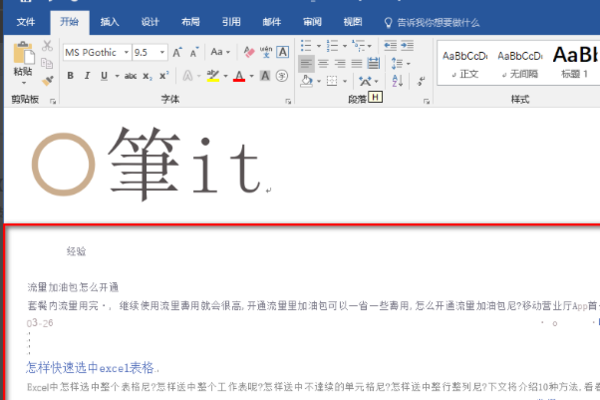This screenshot has width=600, height=400.
Task: Toggle Italic formatting
Action: pos(87,76)
